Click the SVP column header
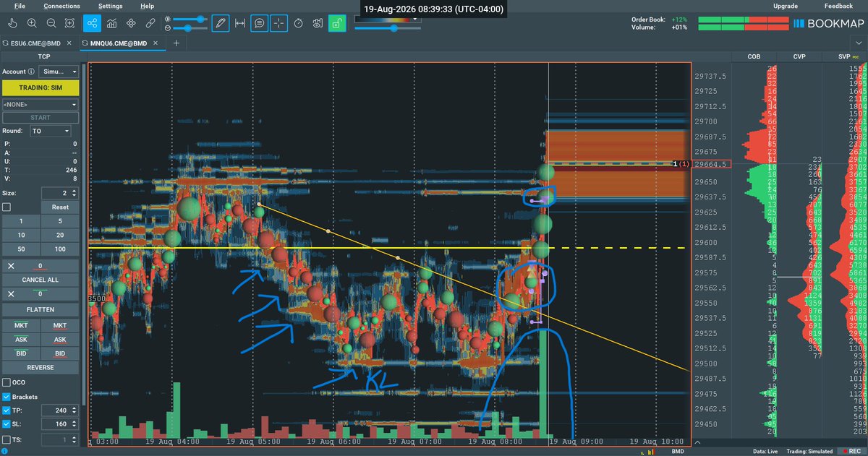The width and height of the screenshot is (868, 456). (845, 56)
